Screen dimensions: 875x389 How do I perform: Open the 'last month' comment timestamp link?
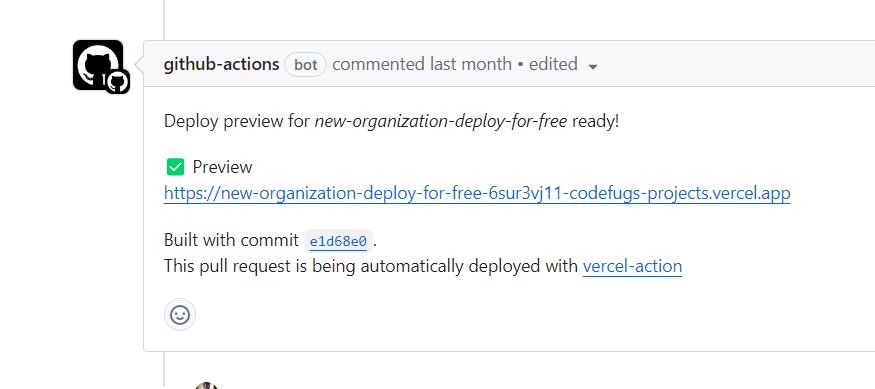[470, 64]
